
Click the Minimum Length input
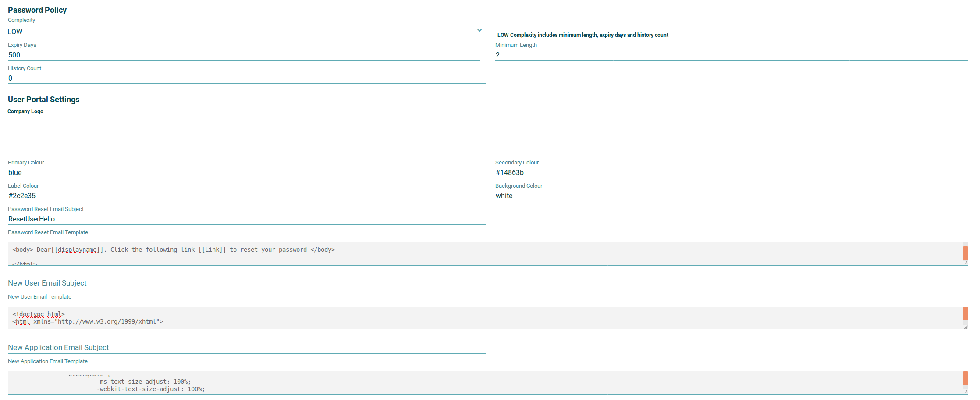point(731,55)
